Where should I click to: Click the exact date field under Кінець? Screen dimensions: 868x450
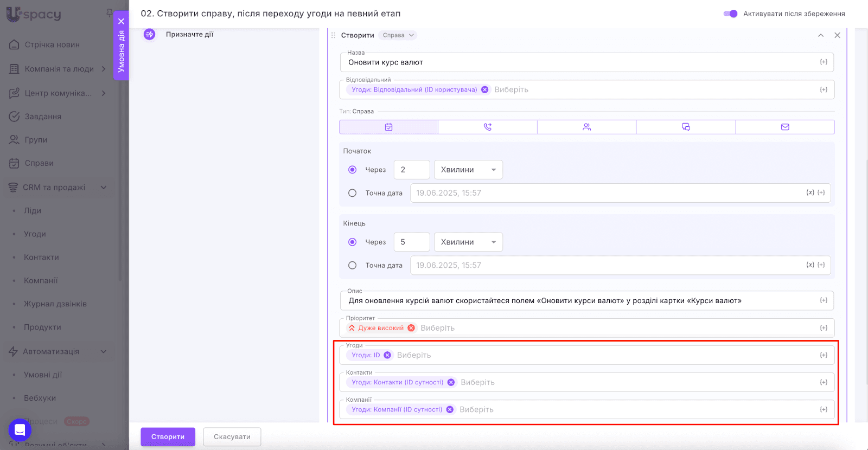tap(621, 265)
